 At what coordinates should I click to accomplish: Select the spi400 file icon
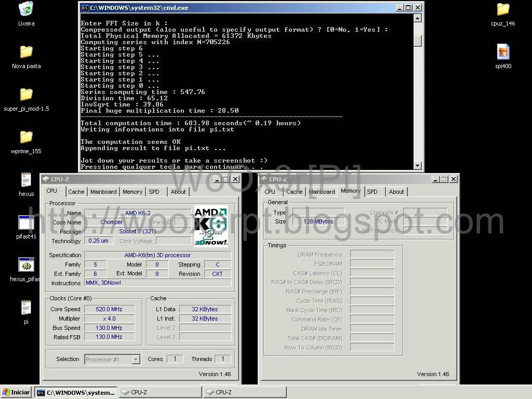pos(503,52)
